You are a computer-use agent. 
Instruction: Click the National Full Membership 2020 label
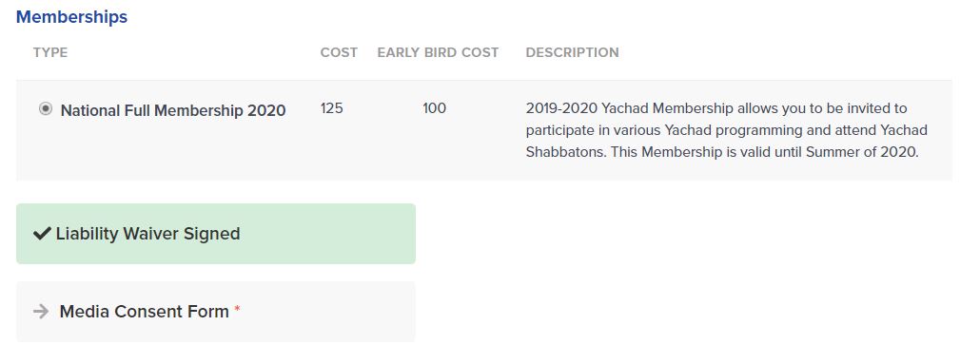173,110
